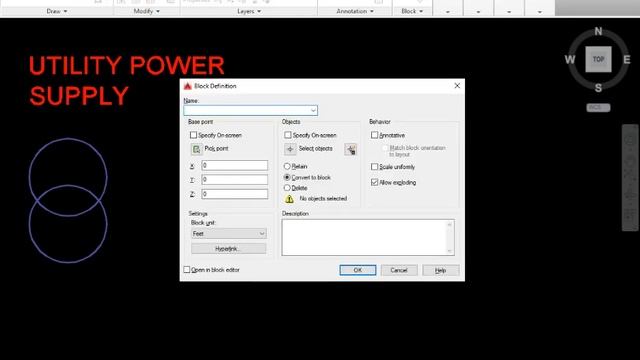Expand the Annotation ribbon panel
This screenshot has width=640, height=360.
[x=355, y=11]
